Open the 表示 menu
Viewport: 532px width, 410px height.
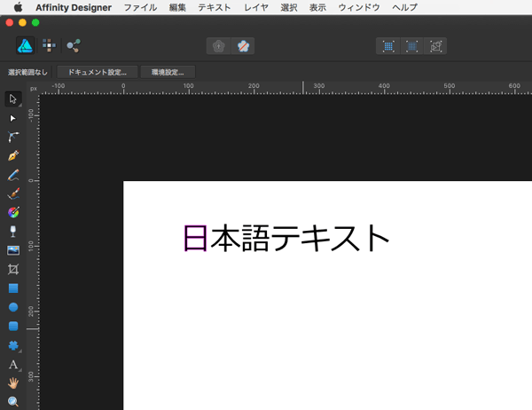[x=318, y=7]
